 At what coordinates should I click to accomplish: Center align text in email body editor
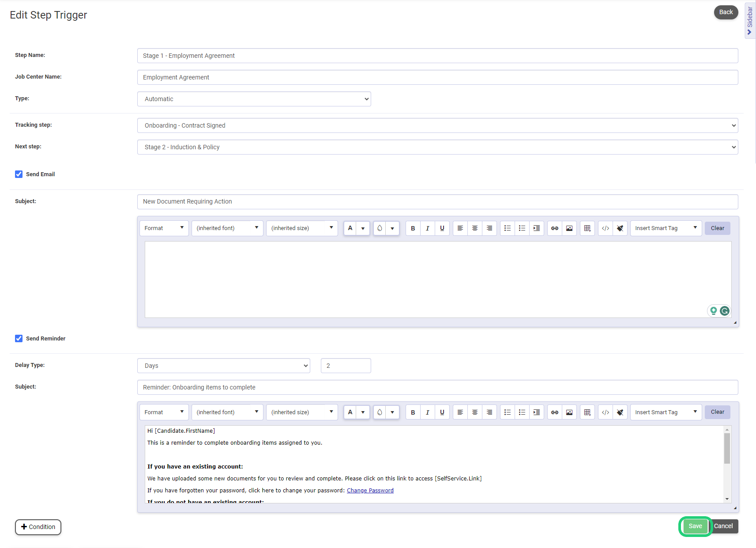[474, 228]
